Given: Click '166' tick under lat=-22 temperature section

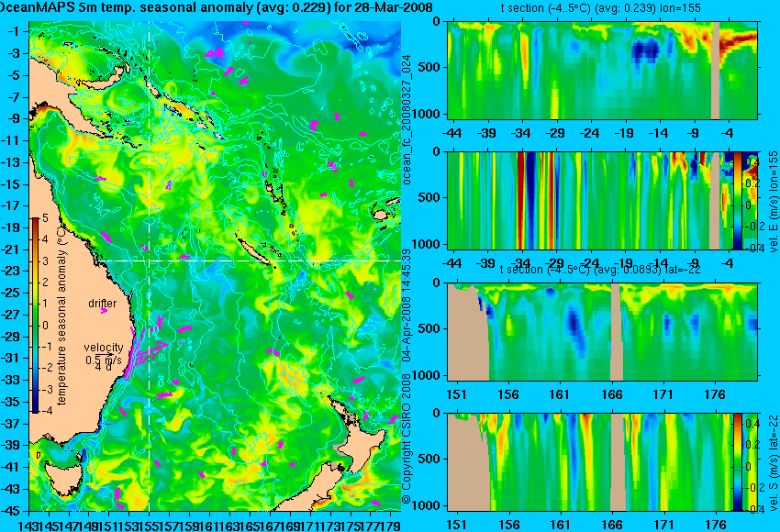Looking at the screenshot, I should (611, 394).
